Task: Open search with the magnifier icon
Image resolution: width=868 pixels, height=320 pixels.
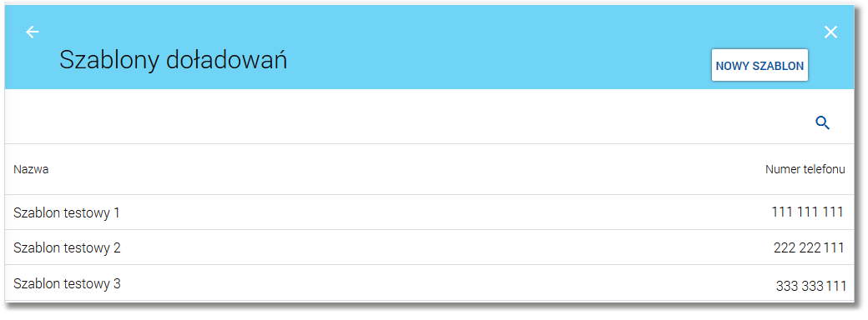Action: [823, 123]
